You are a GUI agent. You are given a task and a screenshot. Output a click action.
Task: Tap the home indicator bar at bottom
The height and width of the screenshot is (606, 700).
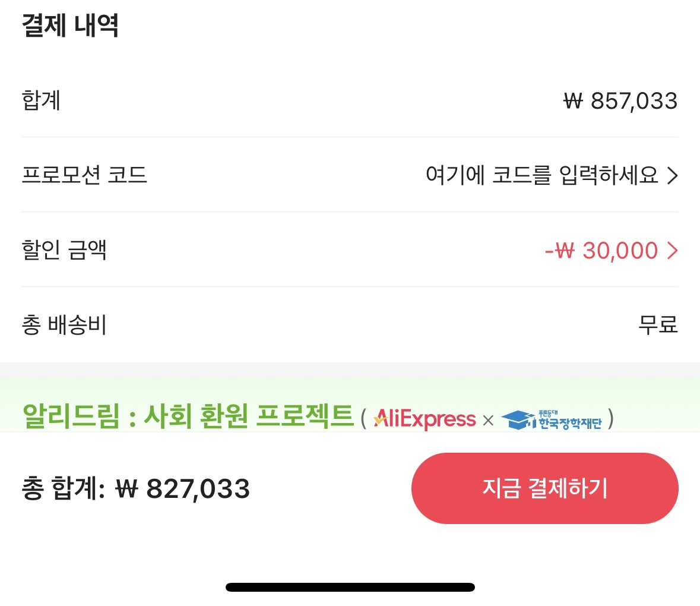point(350,588)
